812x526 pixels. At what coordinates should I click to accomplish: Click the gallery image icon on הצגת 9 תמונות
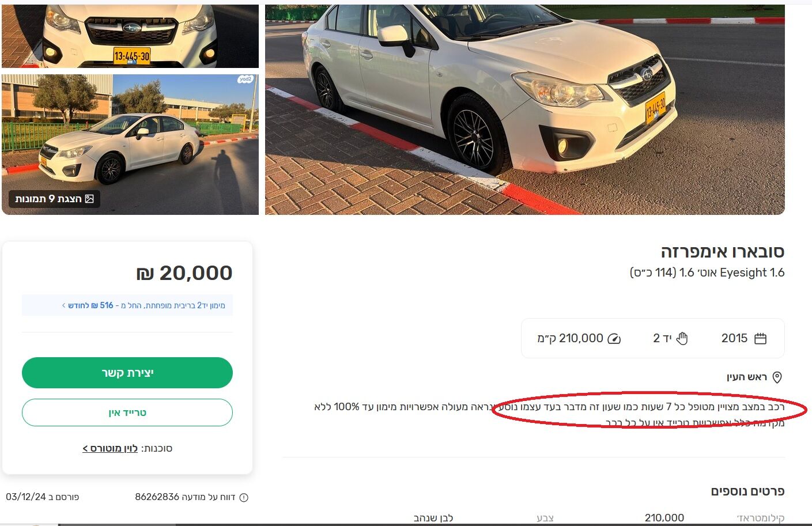(x=89, y=199)
